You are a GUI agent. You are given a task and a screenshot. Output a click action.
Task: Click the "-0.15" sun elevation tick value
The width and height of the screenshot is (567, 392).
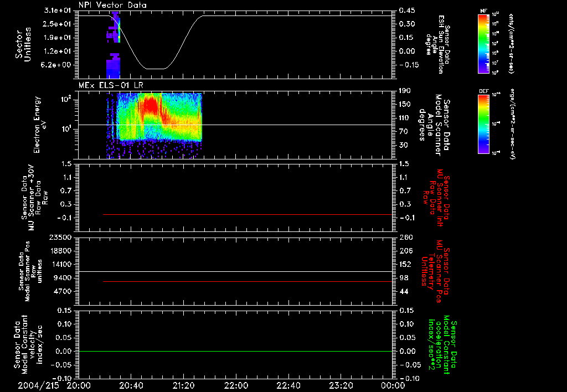click(409, 65)
